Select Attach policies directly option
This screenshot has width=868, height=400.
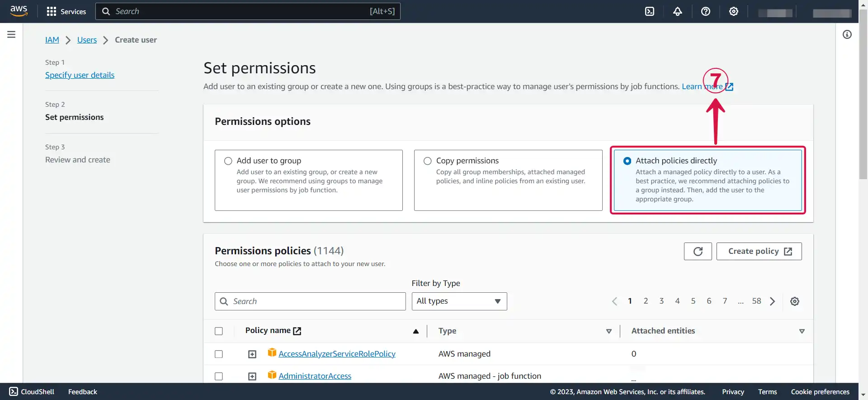(x=627, y=161)
